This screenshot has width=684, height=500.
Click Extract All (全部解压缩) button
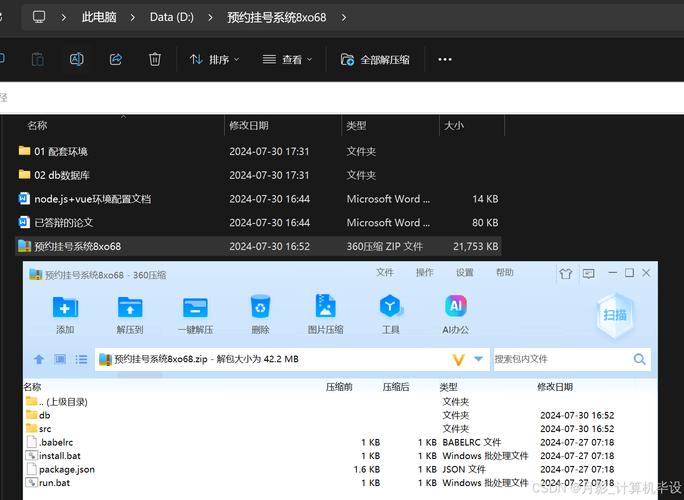375,59
